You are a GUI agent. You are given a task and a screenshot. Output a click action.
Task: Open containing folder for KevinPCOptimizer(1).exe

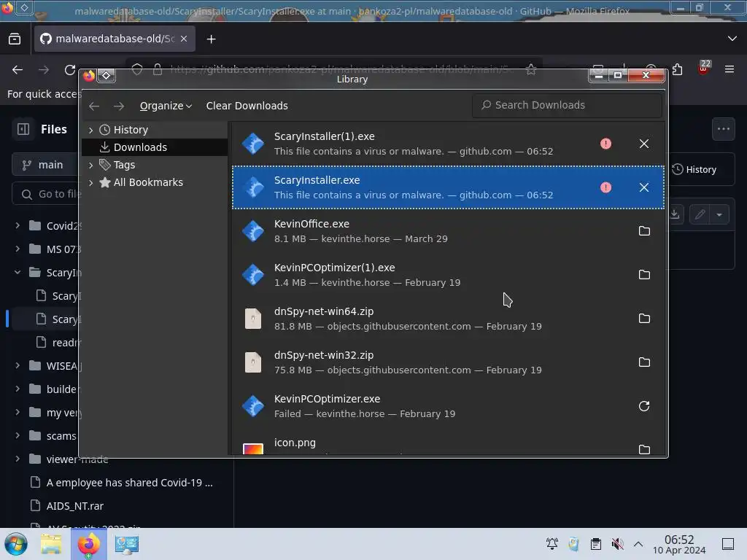(x=643, y=275)
